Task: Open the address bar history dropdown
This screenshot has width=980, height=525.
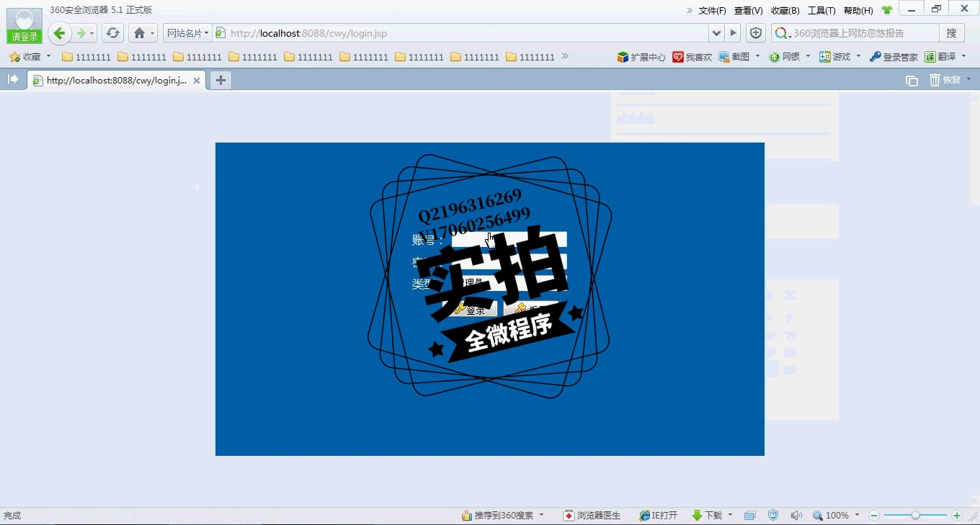Action: coord(716,33)
